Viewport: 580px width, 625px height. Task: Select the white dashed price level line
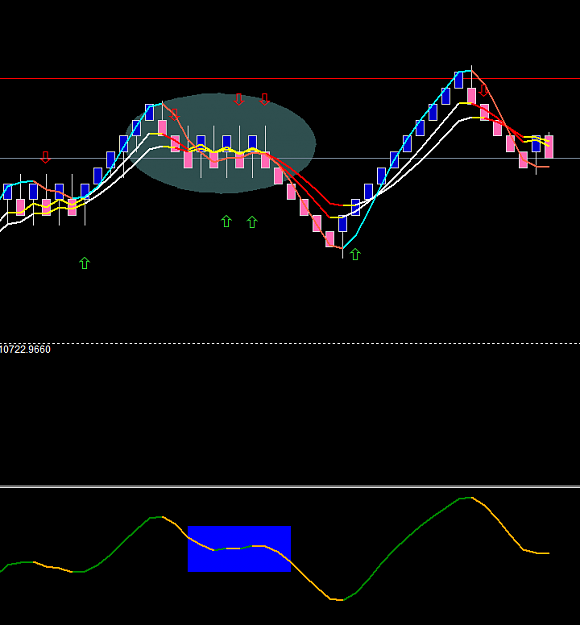(x=290, y=343)
